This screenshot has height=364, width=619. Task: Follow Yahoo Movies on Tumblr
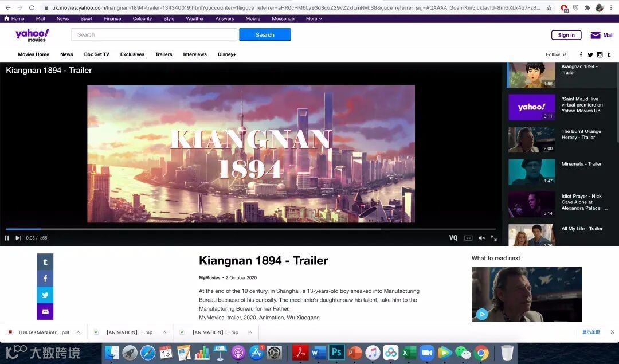[x=609, y=54]
